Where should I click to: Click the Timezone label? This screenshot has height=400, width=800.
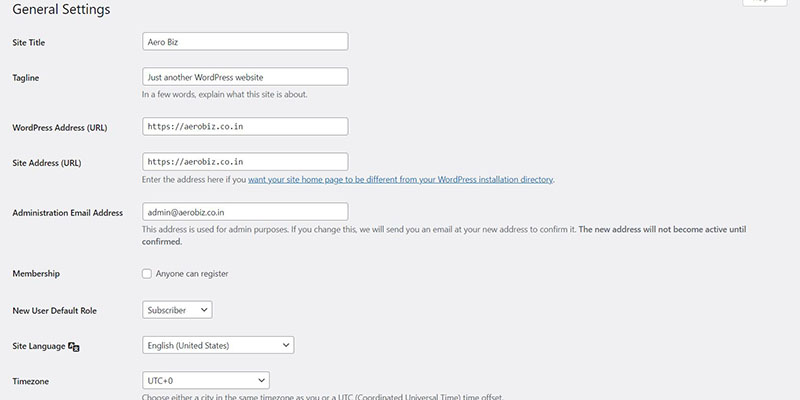31,382
